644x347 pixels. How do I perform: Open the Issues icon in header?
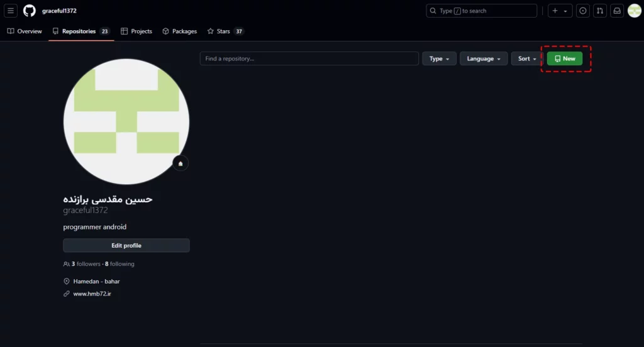(583, 11)
